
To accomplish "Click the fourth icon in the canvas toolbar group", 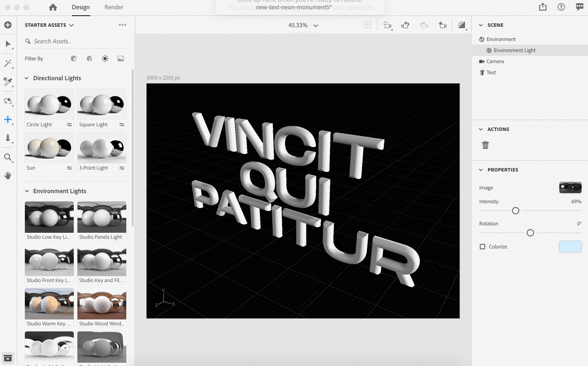I will tap(424, 25).
